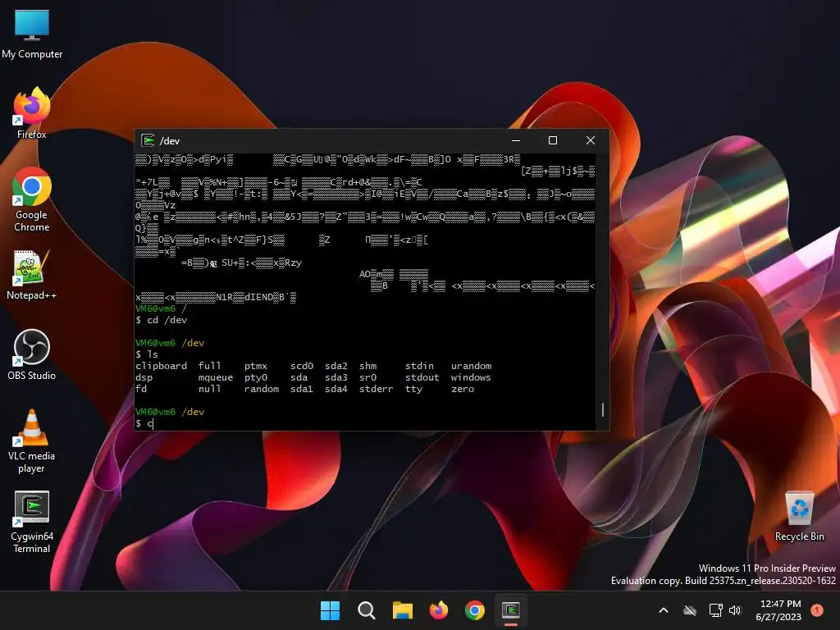Screen dimensions: 840x630
Task: Click 'mqueue' in the ls output
Action: point(216,377)
